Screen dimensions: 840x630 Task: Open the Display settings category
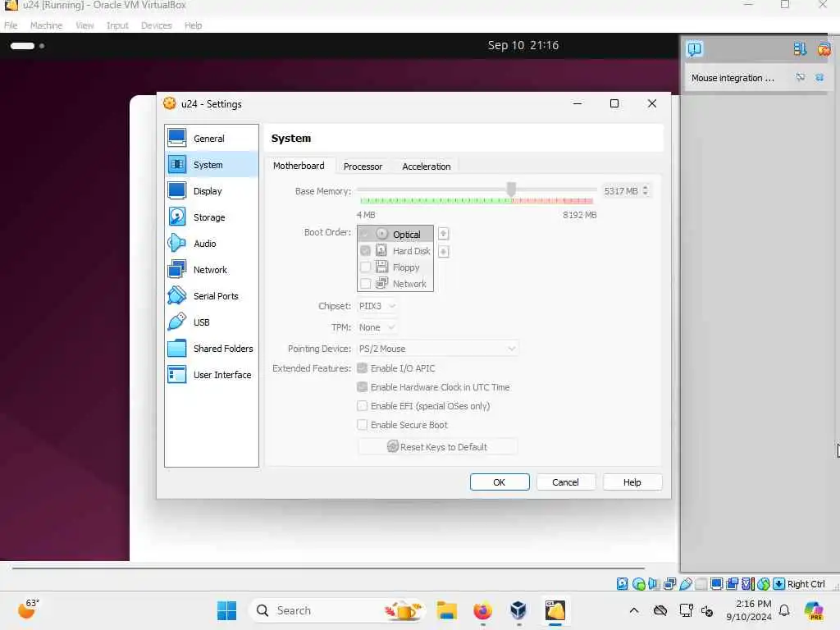[212, 190]
